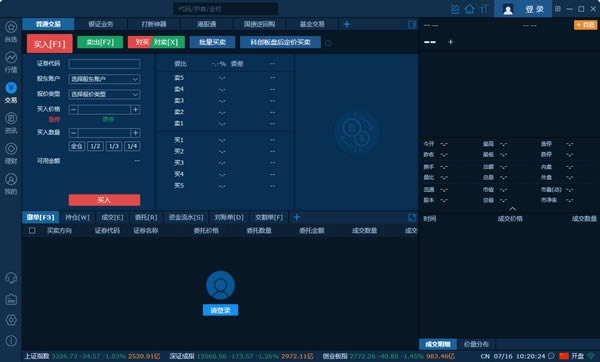Image resolution: width=600 pixels, height=362 pixels.
Task: Switch to the 打新神器 tab
Action: 154,24
